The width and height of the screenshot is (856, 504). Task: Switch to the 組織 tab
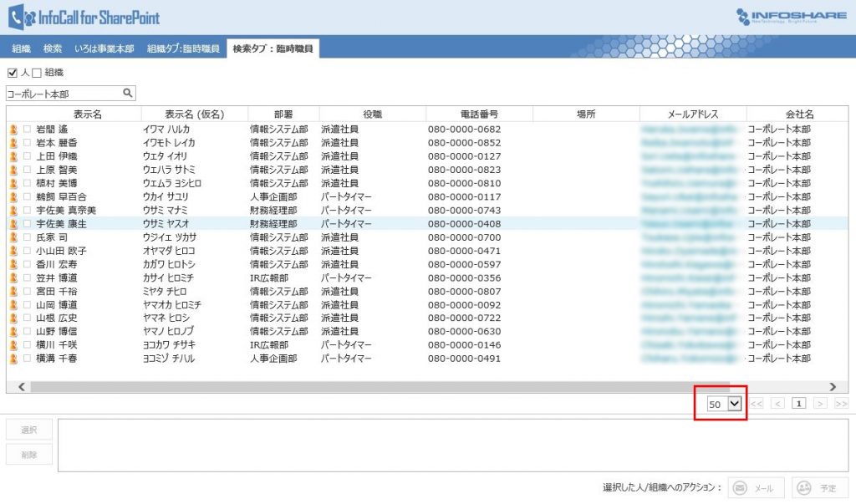[21, 49]
